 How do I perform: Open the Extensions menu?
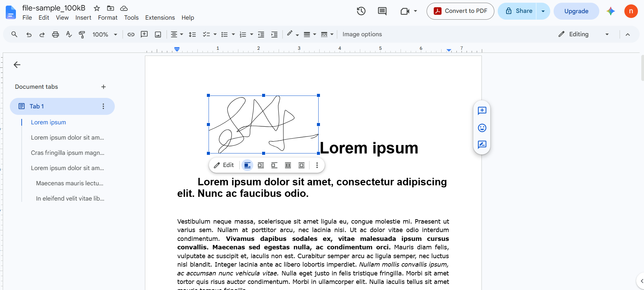(160, 18)
